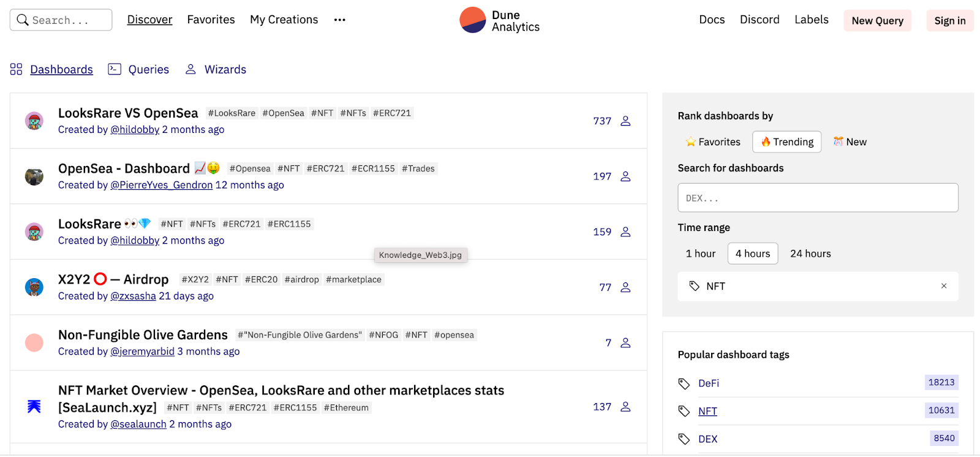
Task: Click tag icon next to DEX
Action: (x=684, y=439)
